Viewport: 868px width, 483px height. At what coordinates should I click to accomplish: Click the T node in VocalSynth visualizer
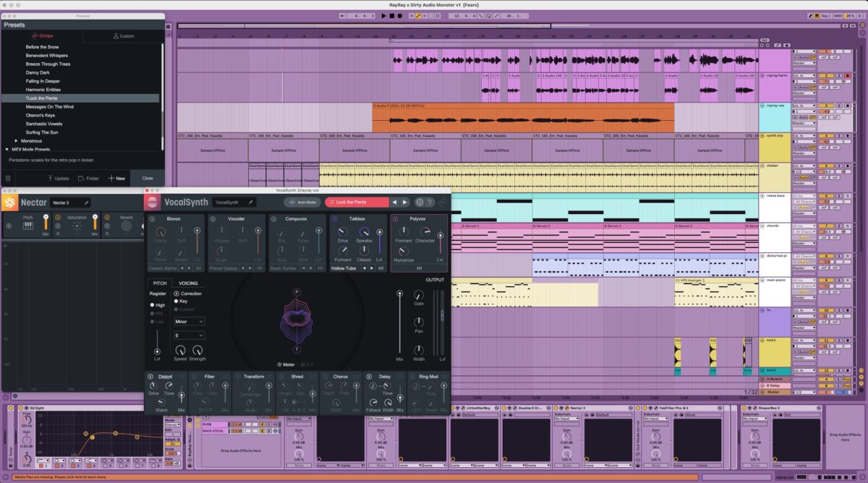[297, 349]
